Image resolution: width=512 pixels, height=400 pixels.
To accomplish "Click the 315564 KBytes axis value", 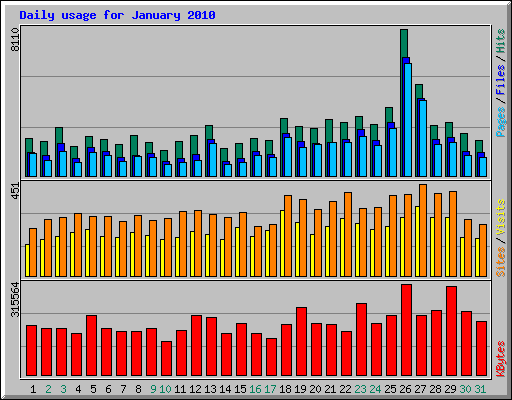I will click(15, 299).
